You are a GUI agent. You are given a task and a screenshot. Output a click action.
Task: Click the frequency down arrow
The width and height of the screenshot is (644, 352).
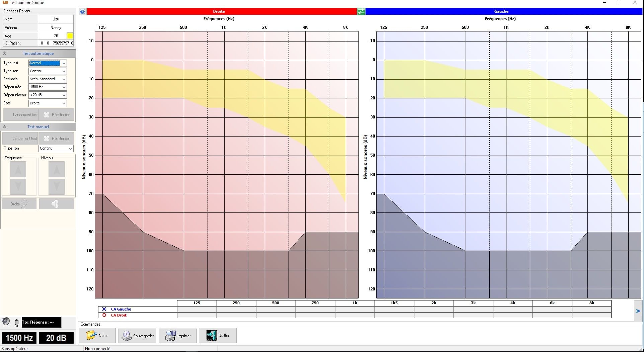(x=18, y=186)
